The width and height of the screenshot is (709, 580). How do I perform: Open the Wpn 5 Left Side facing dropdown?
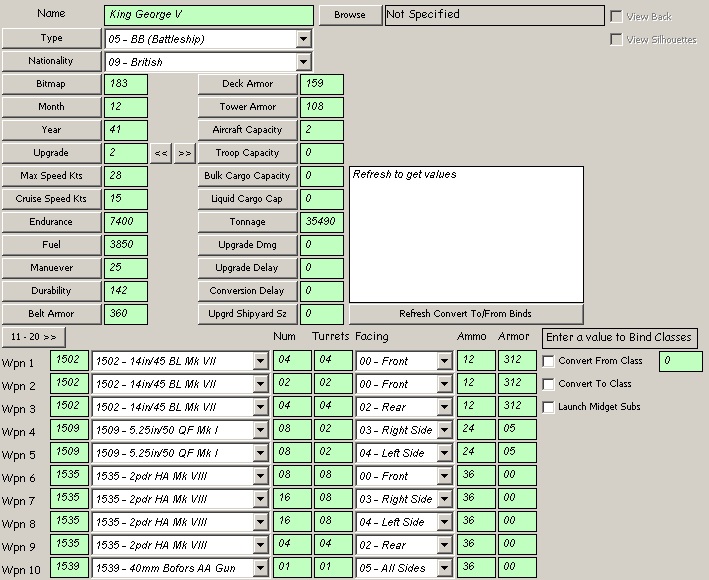click(x=444, y=453)
